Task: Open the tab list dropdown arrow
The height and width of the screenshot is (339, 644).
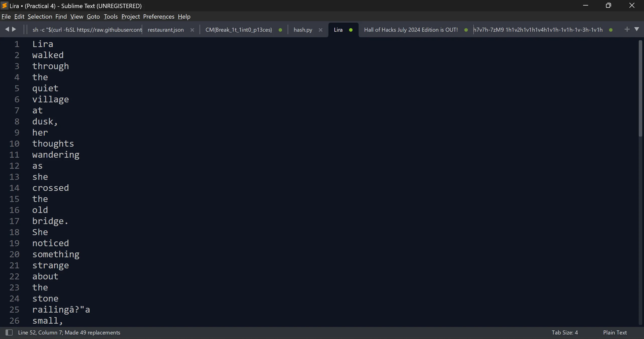Action: point(637,29)
